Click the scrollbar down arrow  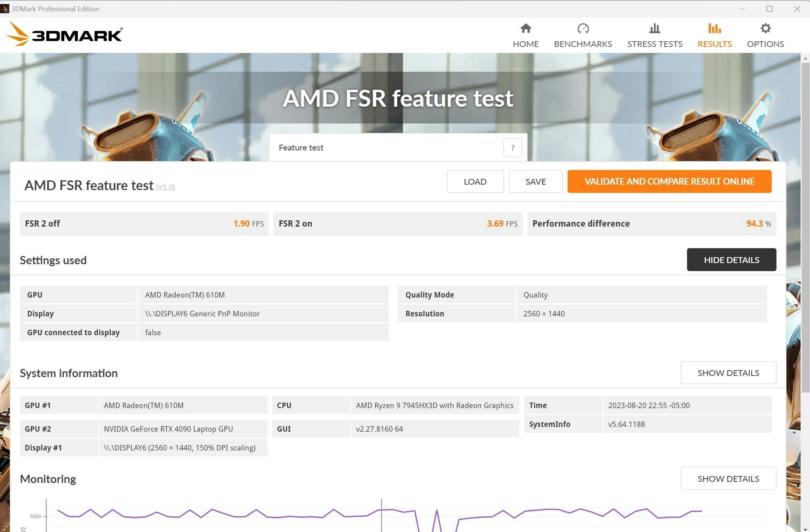[805, 528]
